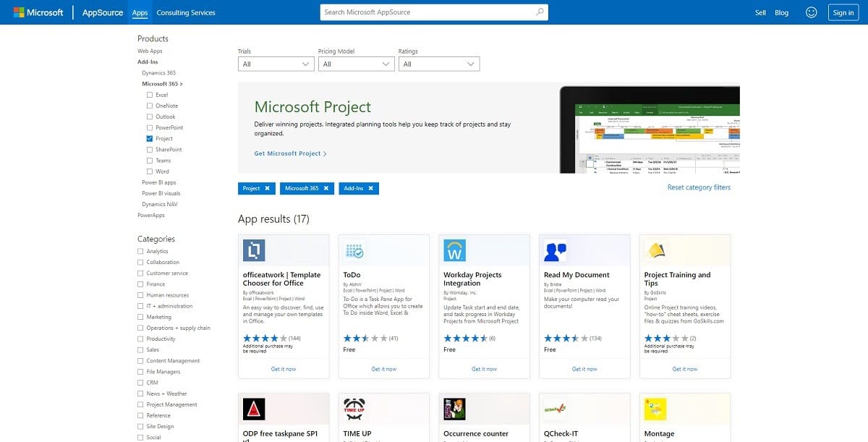
Task: Select the Apps navigation tab
Action: click(140, 12)
